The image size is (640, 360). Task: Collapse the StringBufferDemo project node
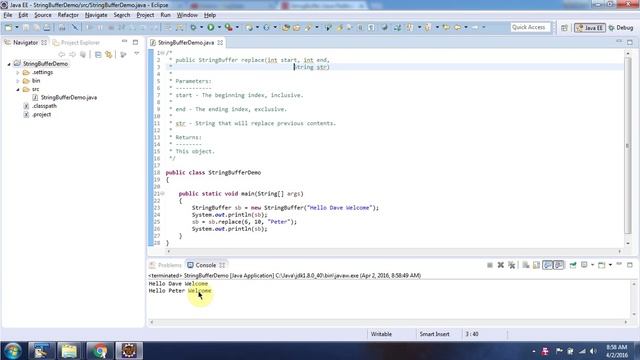9,64
